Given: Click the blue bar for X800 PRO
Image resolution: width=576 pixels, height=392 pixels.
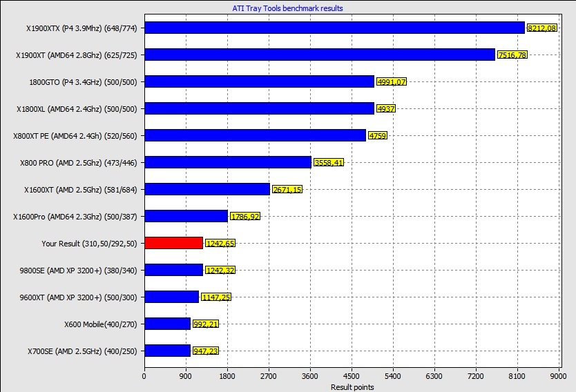Looking at the screenshot, I should tap(228, 162).
